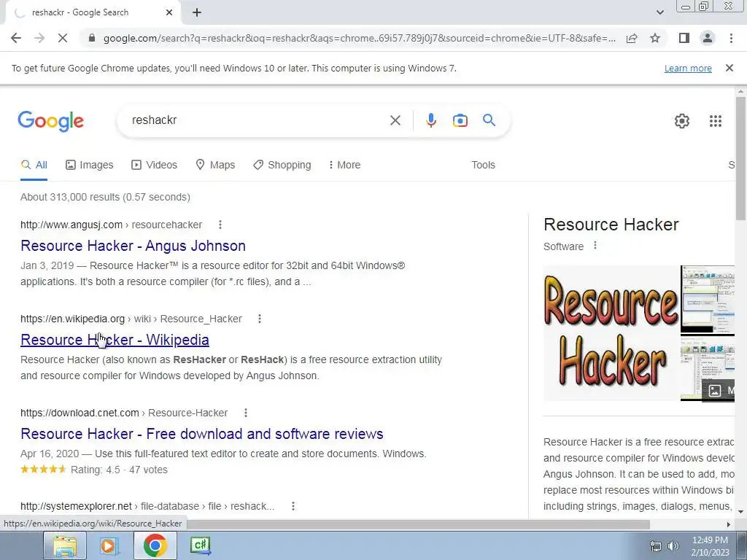The width and height of the screenshot is (747, 560).
Task: Open the volume speaker tray icon
Action: [673, 546]
